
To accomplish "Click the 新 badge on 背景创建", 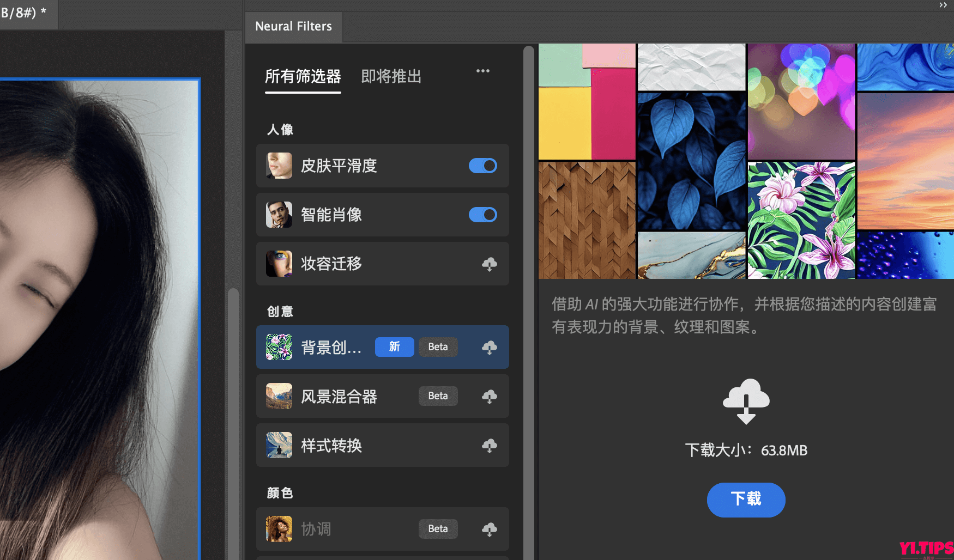I will click(x=394, y=347).
